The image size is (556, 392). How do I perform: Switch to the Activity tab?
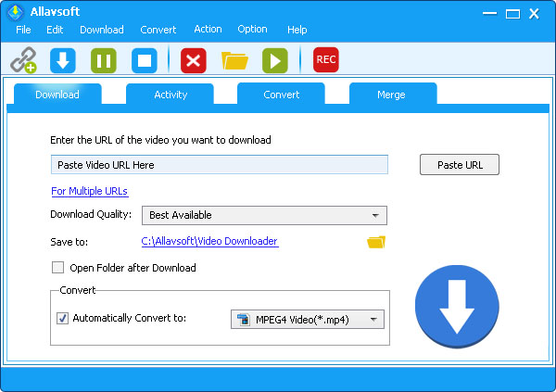pyautogui.click(x=171, y=95)
